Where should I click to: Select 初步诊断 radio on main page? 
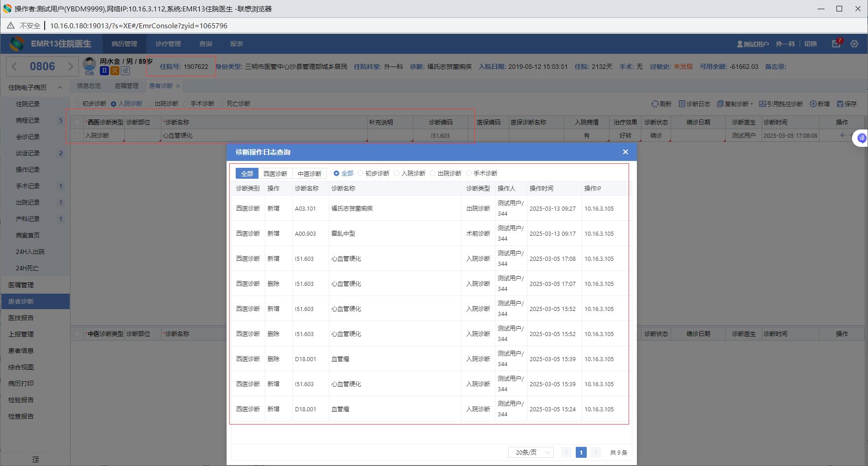click(x=77, y=104)
